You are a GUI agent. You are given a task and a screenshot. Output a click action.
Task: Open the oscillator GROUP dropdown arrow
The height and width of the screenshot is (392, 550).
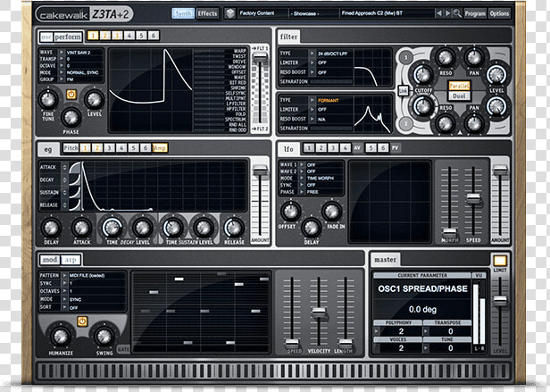(x=62, y=79)
